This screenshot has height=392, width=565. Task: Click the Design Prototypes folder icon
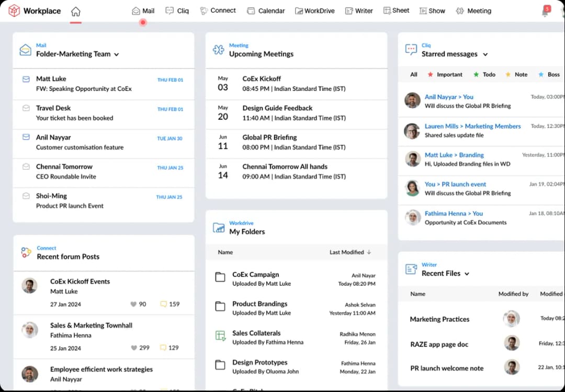pyautogui.click(x=220, y=365)
